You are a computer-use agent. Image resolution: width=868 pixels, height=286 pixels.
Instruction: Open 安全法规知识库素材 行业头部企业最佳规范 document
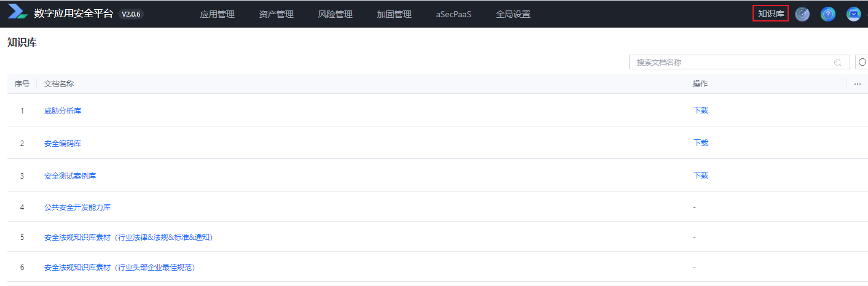[120, 268]
